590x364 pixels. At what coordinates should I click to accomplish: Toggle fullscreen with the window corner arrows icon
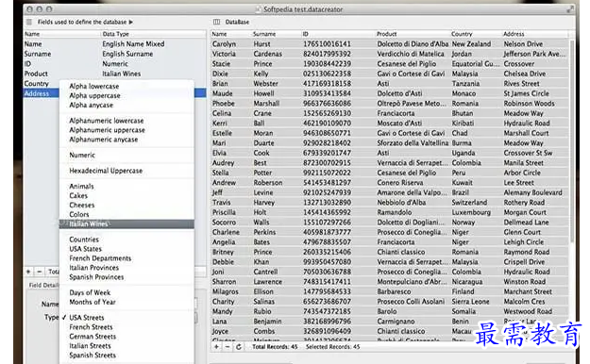[570, 9]
